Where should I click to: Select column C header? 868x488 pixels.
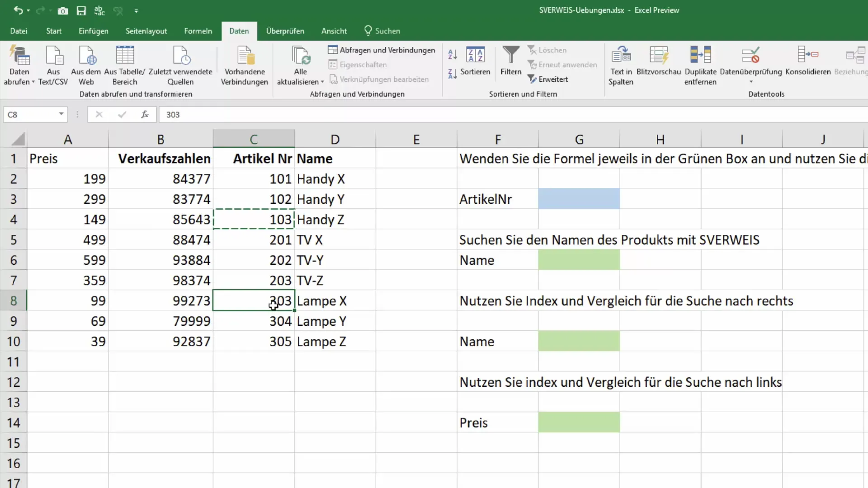[x=254, y=139]
